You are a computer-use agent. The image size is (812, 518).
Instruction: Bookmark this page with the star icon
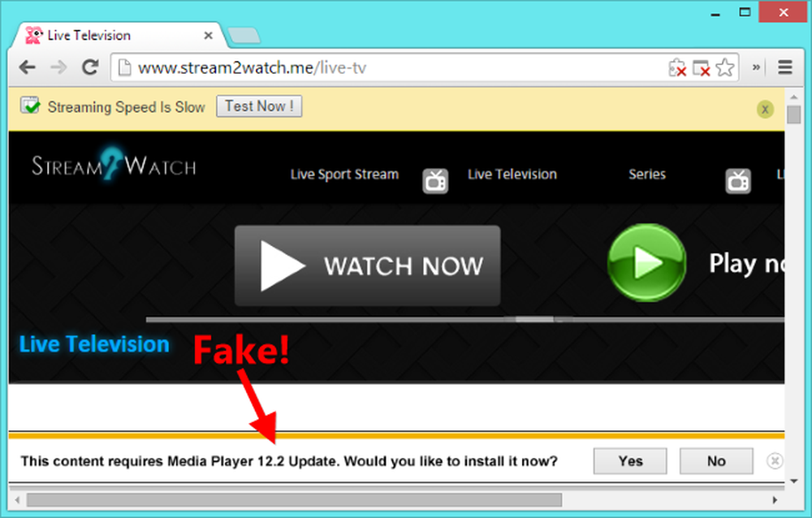(x=725, y=67)
